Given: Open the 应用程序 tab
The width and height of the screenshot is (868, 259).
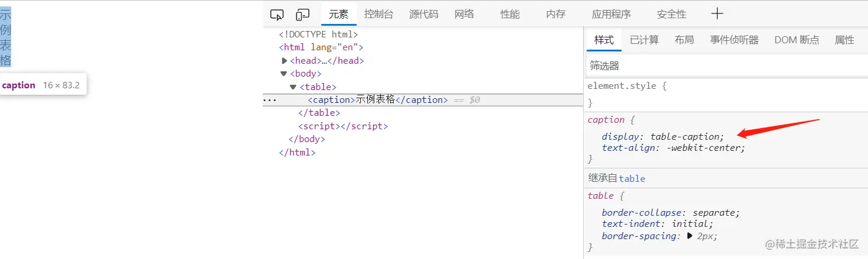Looking at the screenshot, I should [x=611, y=15].
